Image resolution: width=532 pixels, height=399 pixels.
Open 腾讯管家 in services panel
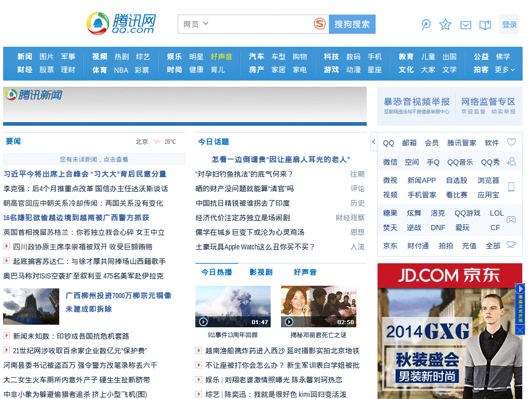click(x=461, y=143)
